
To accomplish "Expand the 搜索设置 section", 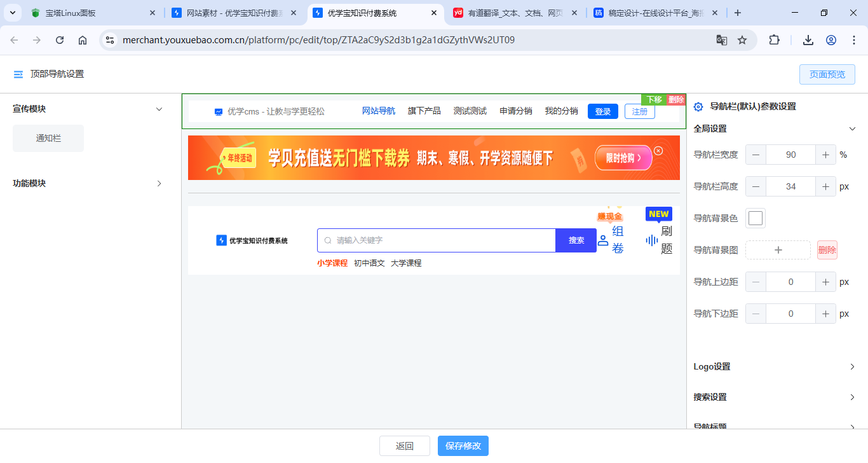I will pos(853,397).
